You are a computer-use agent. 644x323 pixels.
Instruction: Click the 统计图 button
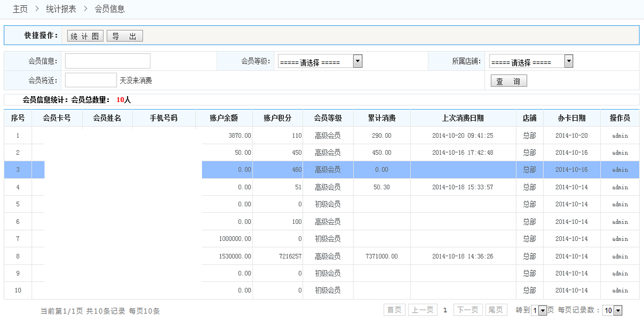(85, 36)
